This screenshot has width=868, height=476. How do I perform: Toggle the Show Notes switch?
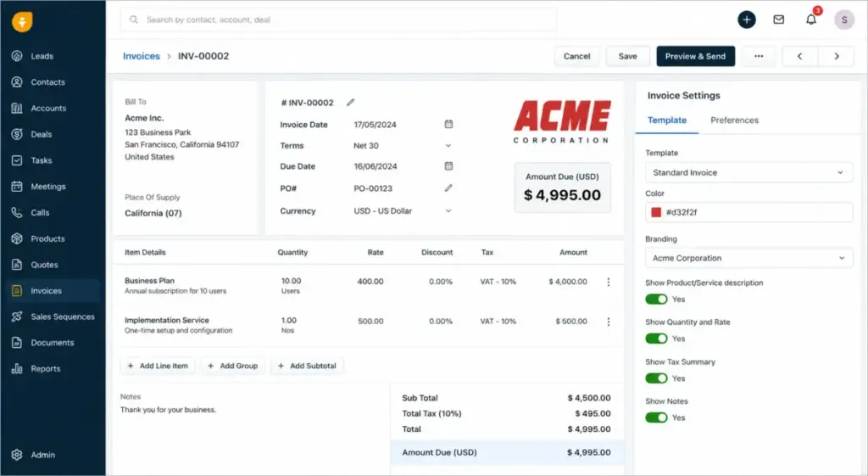[657, 417]
